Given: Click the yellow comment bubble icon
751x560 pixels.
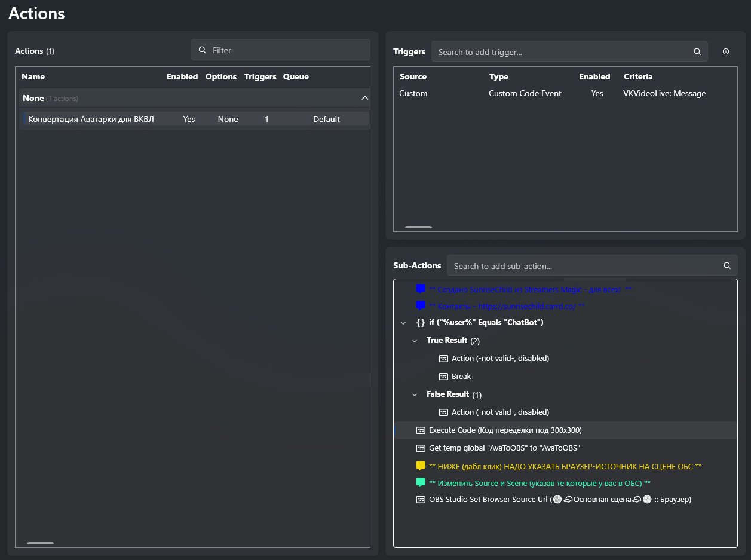Looking at the screenshot, I should click(x=421, y=466).
